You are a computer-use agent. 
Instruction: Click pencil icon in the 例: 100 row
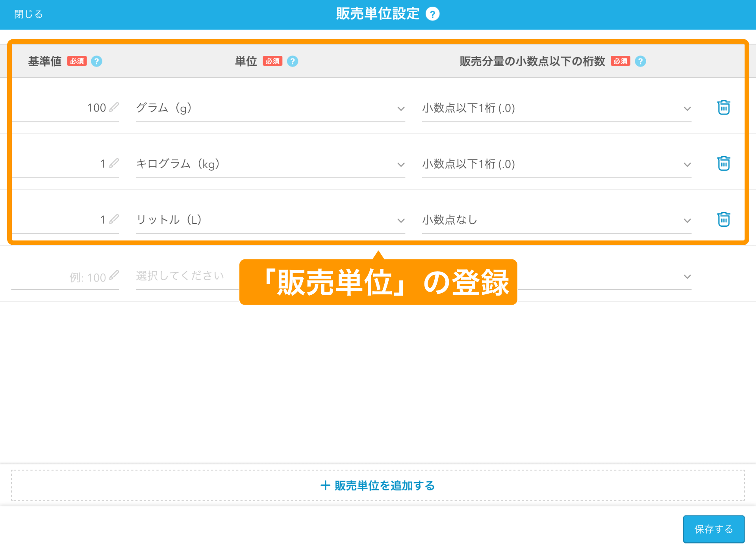point(114,275)
